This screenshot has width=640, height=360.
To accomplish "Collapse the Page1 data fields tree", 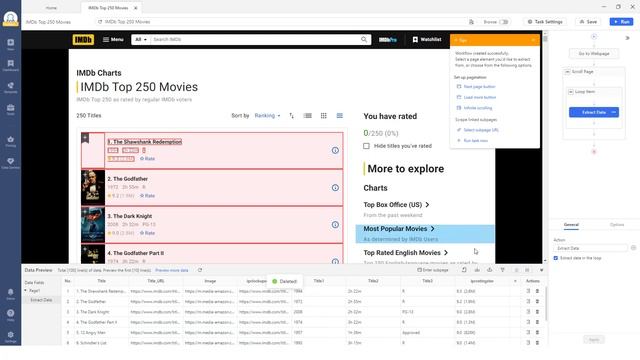I will [26, 291].
